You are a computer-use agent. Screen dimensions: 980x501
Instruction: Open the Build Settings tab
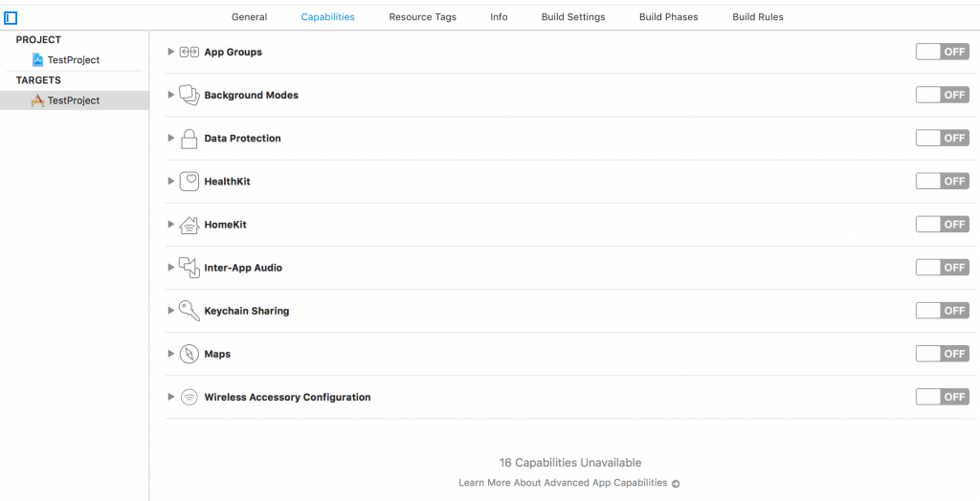(x=573, y=17)
